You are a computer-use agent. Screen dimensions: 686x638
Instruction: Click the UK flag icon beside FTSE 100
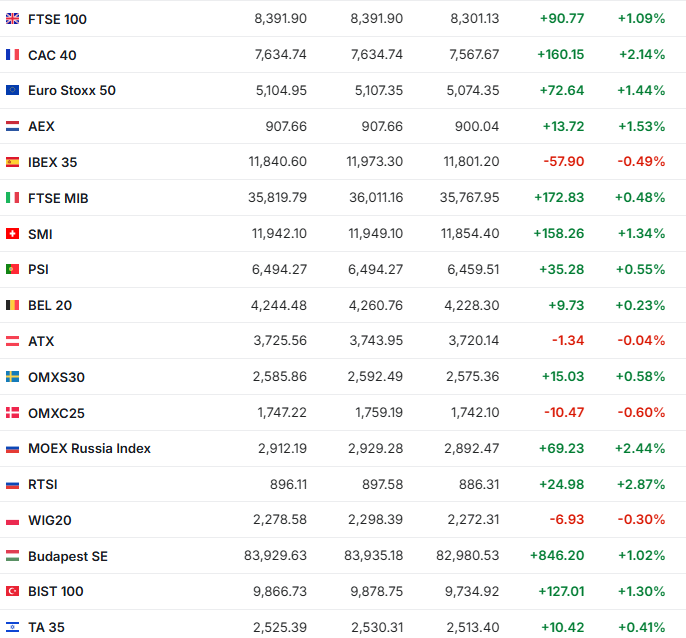(12, 19)
